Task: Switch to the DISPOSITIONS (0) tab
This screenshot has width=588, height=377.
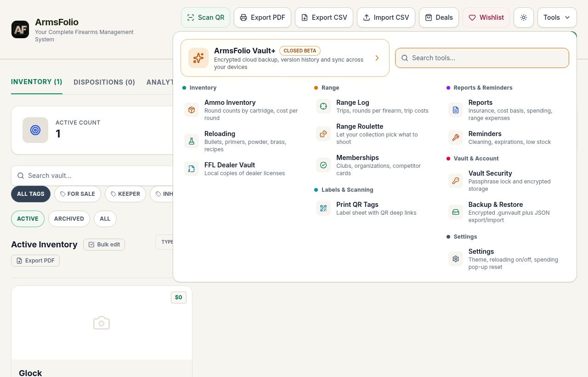Action: (x=104, y=82)
